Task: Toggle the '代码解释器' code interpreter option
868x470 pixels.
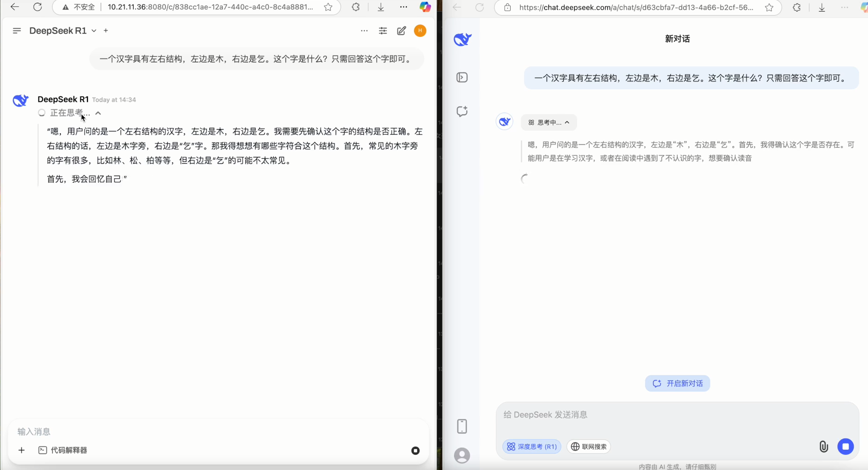Action: coord(63,450)
